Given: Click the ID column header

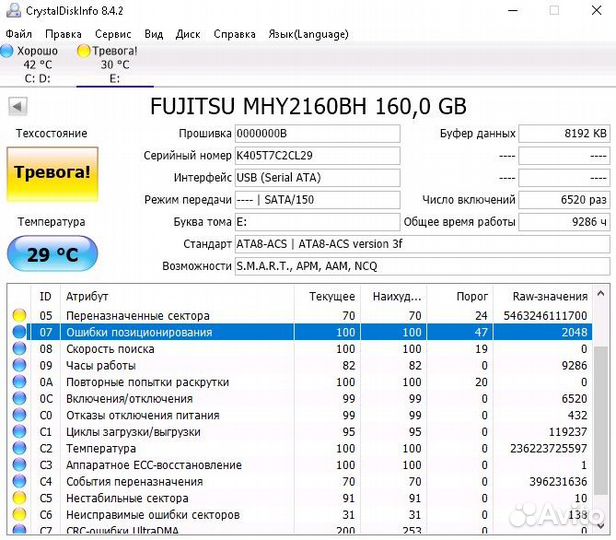Looking at the screenshot, I should coord(46,296).
